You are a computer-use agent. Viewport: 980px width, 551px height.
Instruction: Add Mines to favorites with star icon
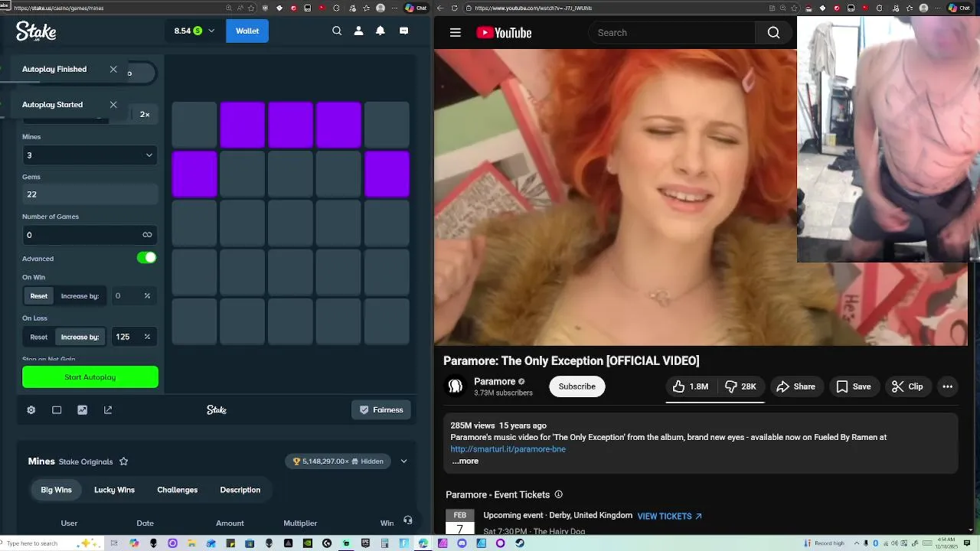123,461
